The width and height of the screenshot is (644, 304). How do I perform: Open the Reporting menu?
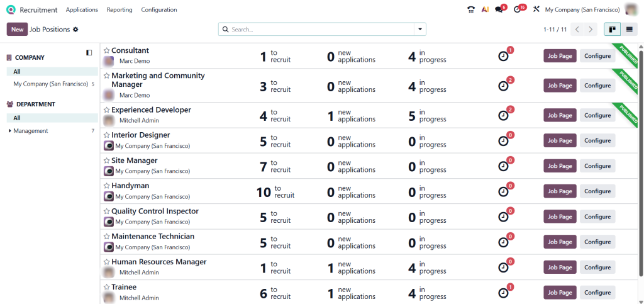[x=119, y=9]
